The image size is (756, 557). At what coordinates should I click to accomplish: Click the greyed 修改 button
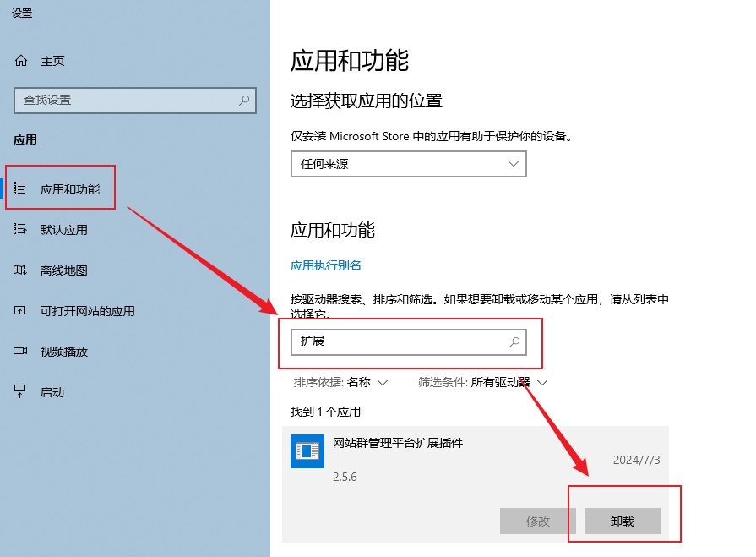point(537,521)
